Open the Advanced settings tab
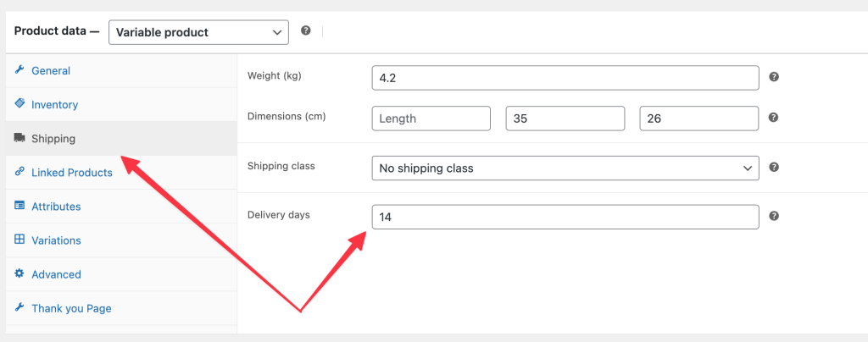Screen dimensions: 868x342 tap(56, 274)
